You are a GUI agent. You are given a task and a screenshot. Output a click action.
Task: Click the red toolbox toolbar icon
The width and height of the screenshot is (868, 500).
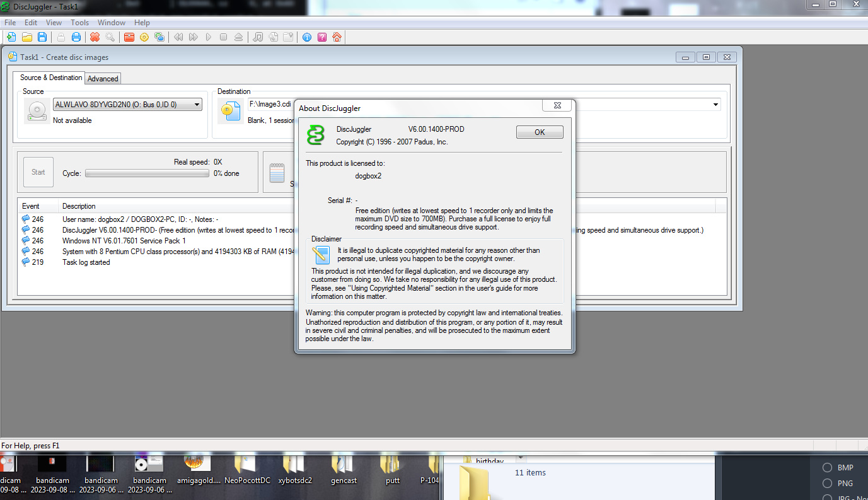(129, 37)
